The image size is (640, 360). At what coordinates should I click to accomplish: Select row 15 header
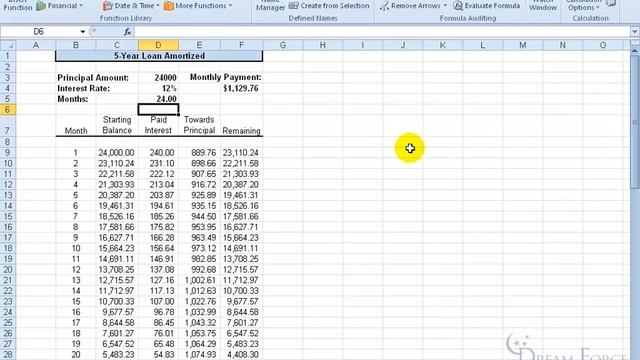coord(8,216)
